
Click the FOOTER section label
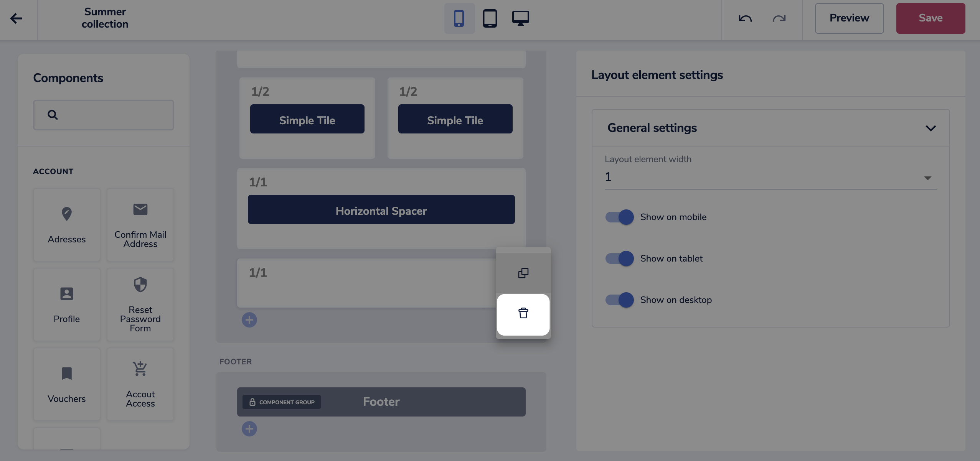tap(236, 362)
